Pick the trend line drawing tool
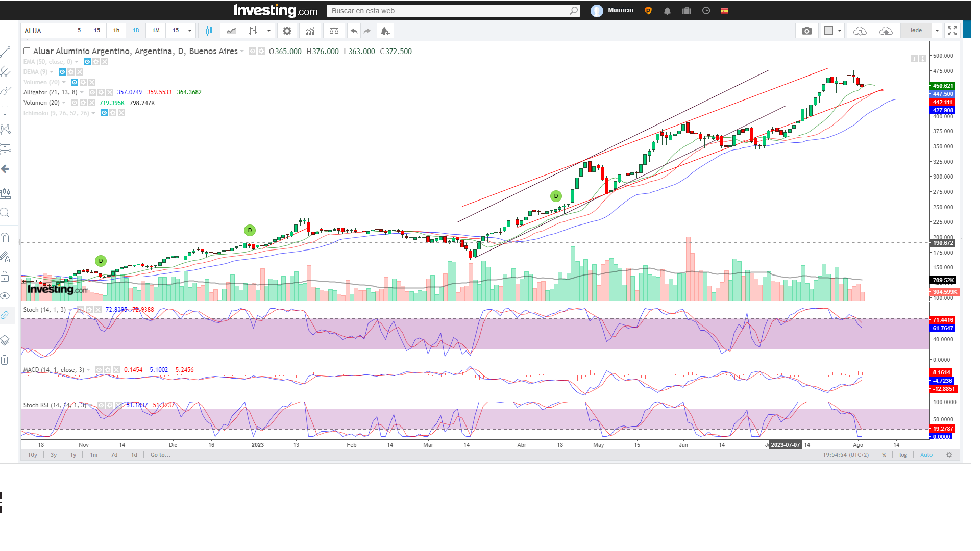Viewport: 980px width, 551px height. [5, 52]
